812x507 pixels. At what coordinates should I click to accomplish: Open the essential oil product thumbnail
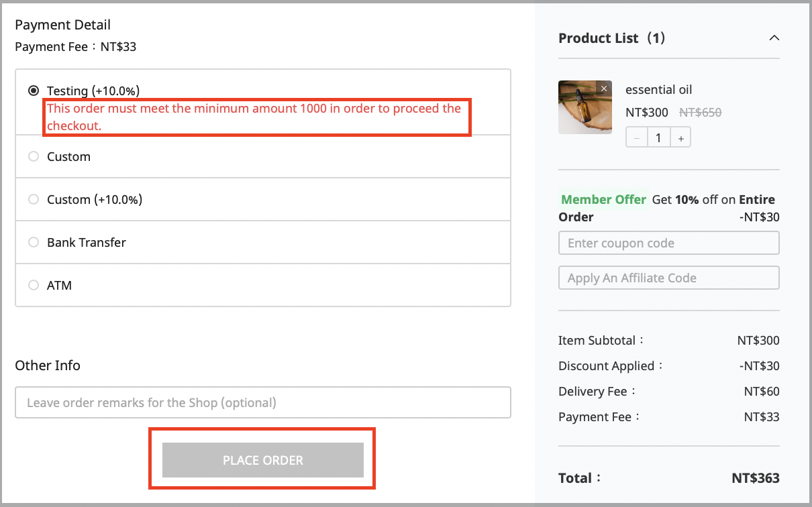[585, 107]
